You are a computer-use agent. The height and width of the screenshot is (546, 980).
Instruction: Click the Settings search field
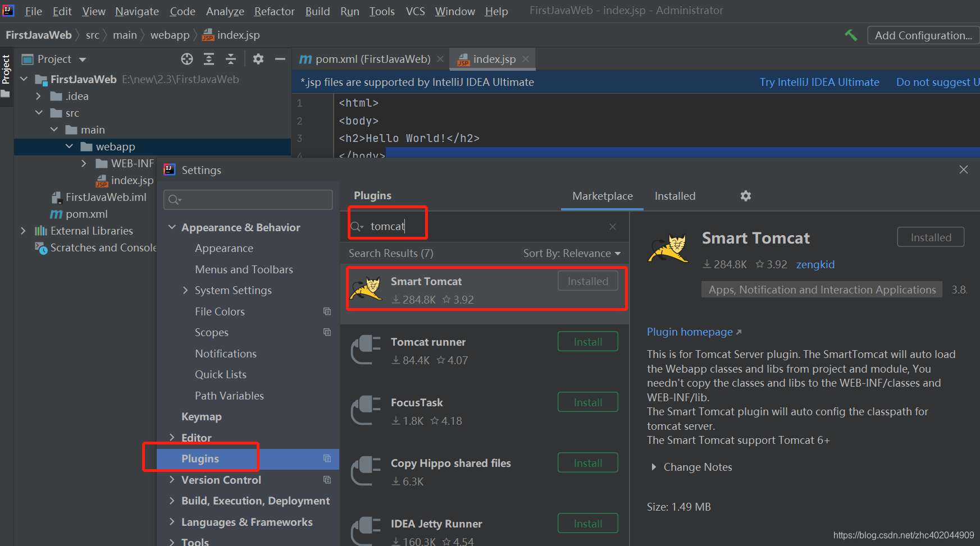248,200
